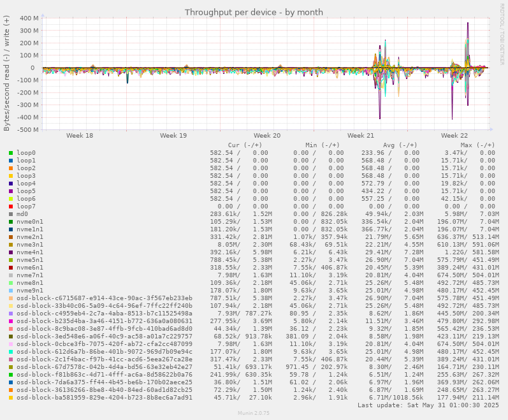Click the loop0 green legend swatch
This screenshot has width=508, height=420.
click(11, 153)
